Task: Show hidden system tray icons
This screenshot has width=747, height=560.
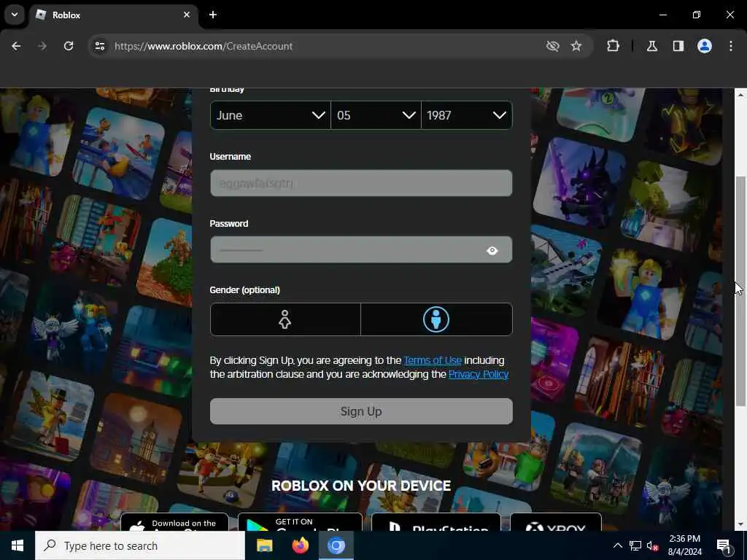Action: pyautogui.click(x=617, y=545)
